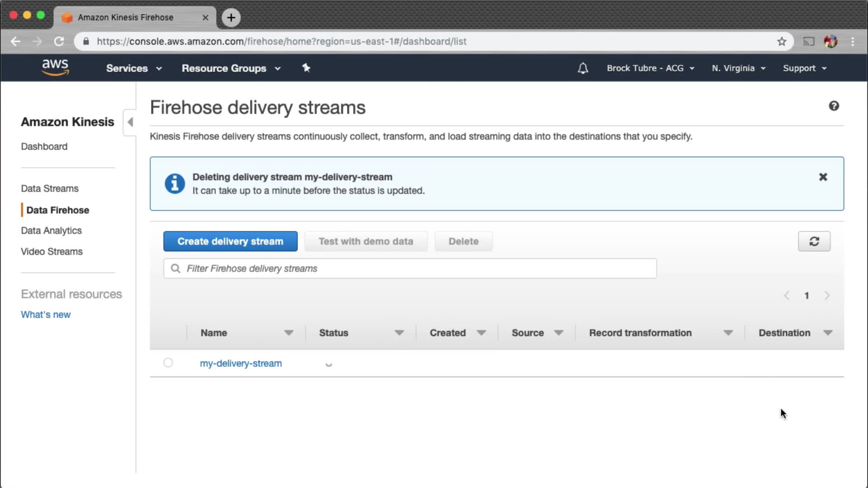
Task: Open the Status column filter arrow
Action: click(399, 333)
